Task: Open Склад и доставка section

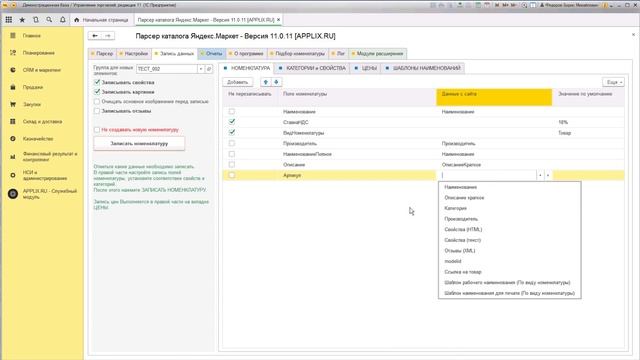Action: pos(42,122)
